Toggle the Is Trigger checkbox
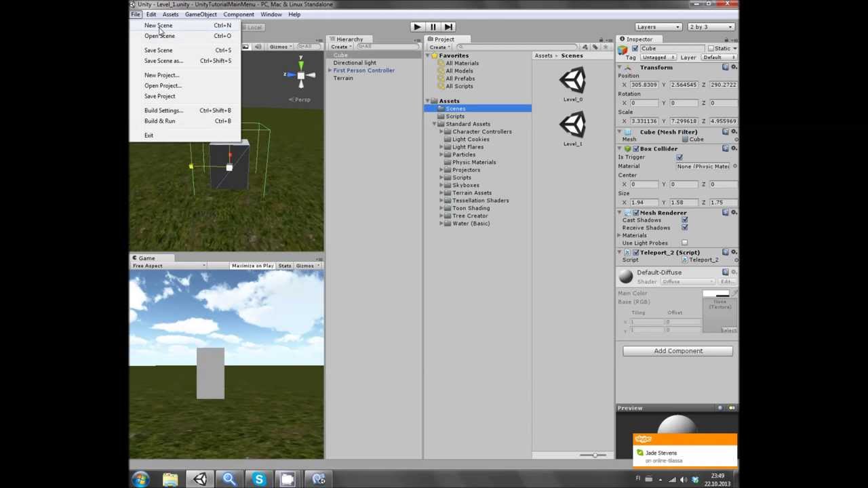Viewport: 868px width, 488px height. pos(679,157)
